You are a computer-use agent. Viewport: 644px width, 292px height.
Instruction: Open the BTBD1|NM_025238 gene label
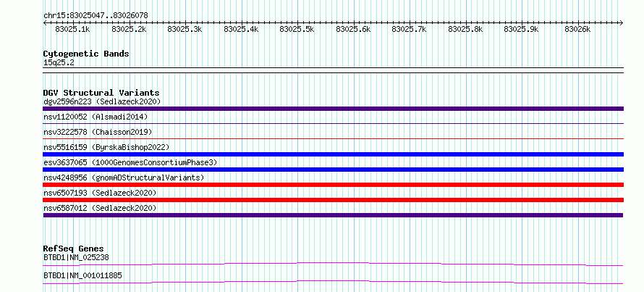tap(76, 258)
